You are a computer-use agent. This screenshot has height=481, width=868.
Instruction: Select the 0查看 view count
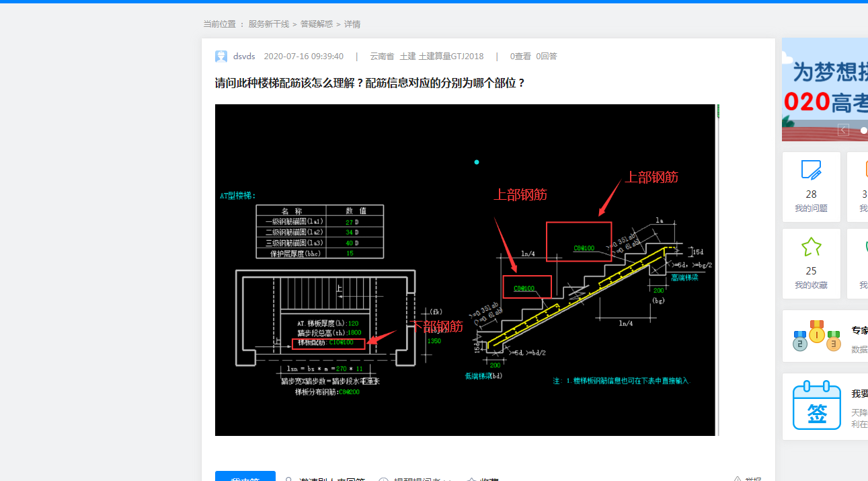520,57
